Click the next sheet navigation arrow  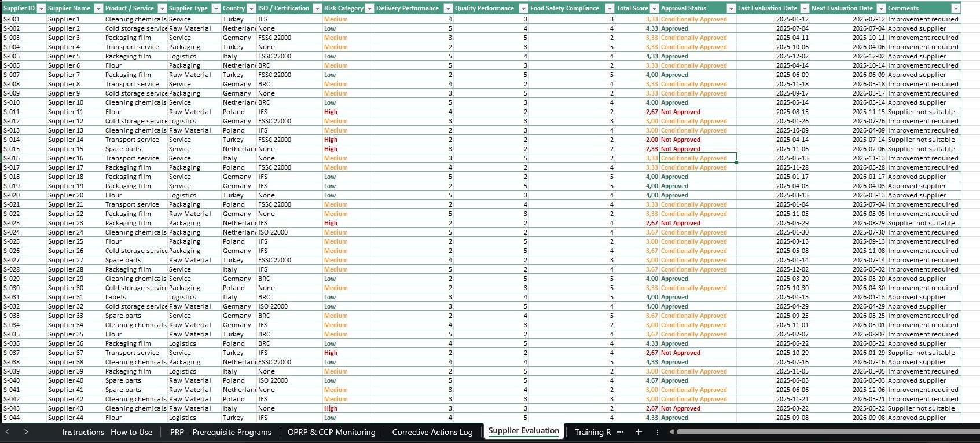pyautogui.click(x=27, y=431)
